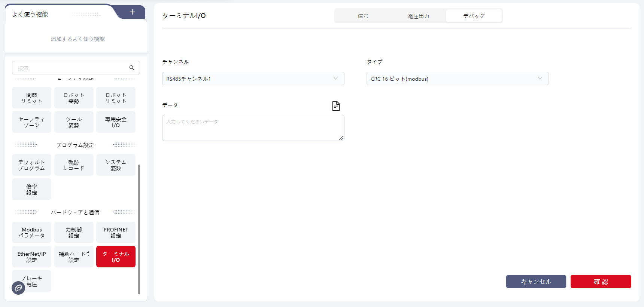644x307 pixels.
Task: Click the sidebar vertical scrollbar
Action: pyautogui.click(x=139, y=228)
